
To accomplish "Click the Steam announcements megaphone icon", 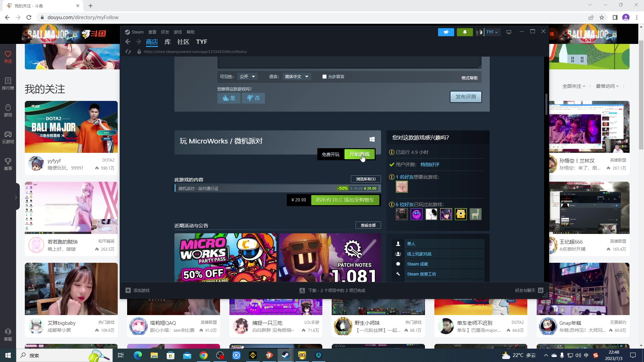I will [x=446, y=32].
